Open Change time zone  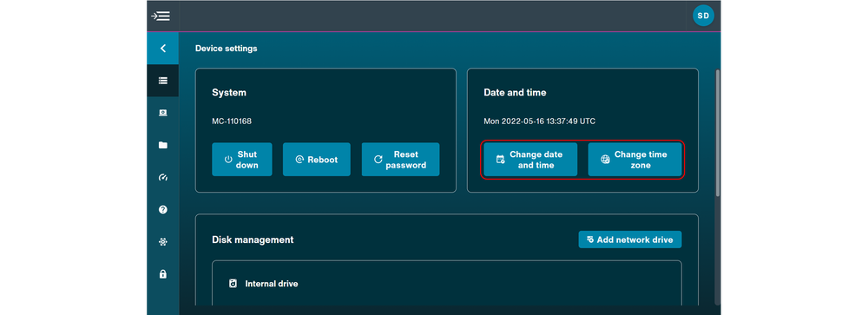click(x=635, y=160)
